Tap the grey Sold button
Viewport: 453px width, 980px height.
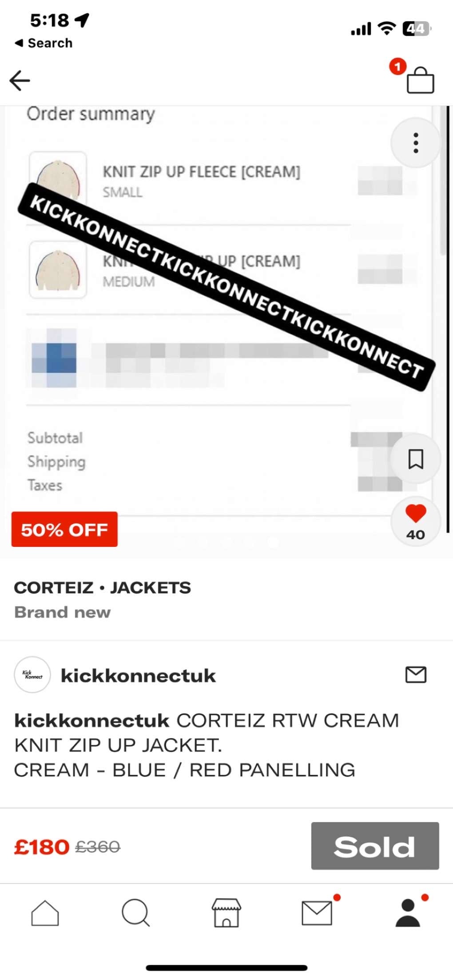pyautogui.click(x=375, y=846)
